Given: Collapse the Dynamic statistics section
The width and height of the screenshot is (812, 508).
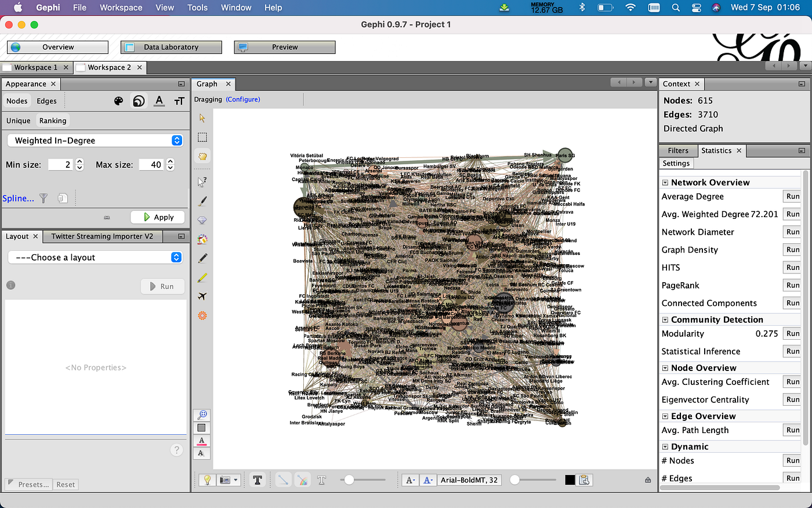Looking at the screenshot, I should (x=665, y=447).
